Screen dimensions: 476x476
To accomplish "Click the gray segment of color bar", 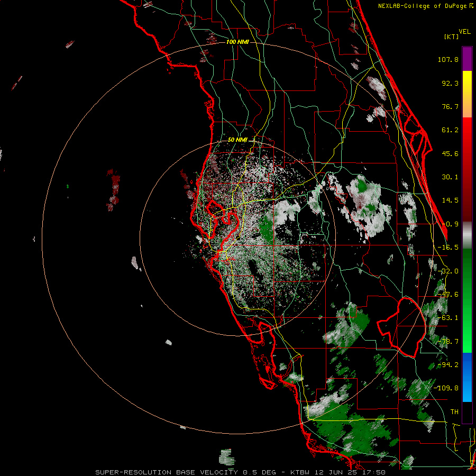I will pyautogui.click(x=467, y=235).
